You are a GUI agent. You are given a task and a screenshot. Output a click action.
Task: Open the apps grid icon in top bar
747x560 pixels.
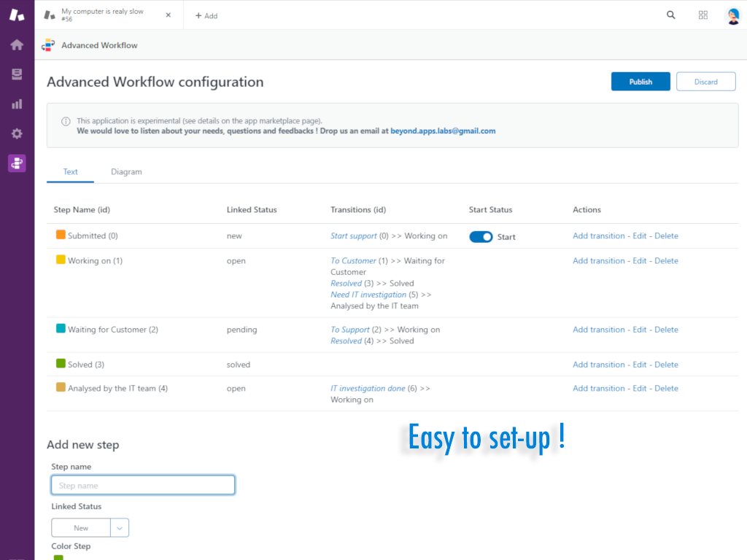click(x=703, y=15)
